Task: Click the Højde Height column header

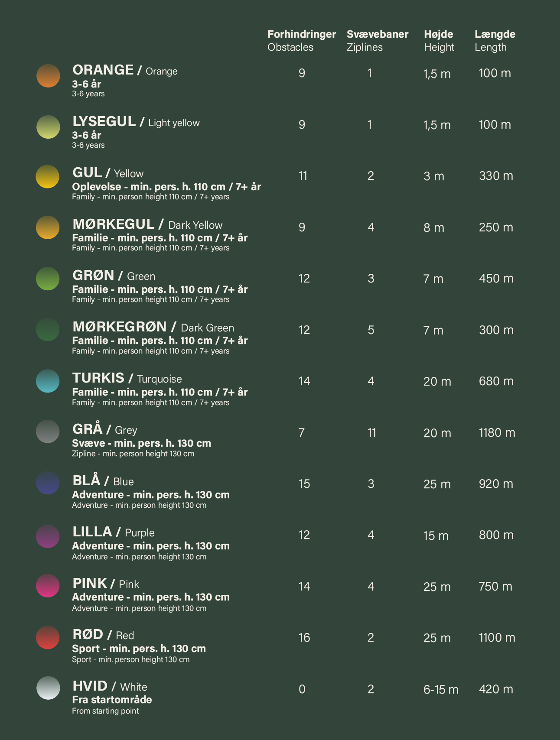Action: [x=439, y=40]
